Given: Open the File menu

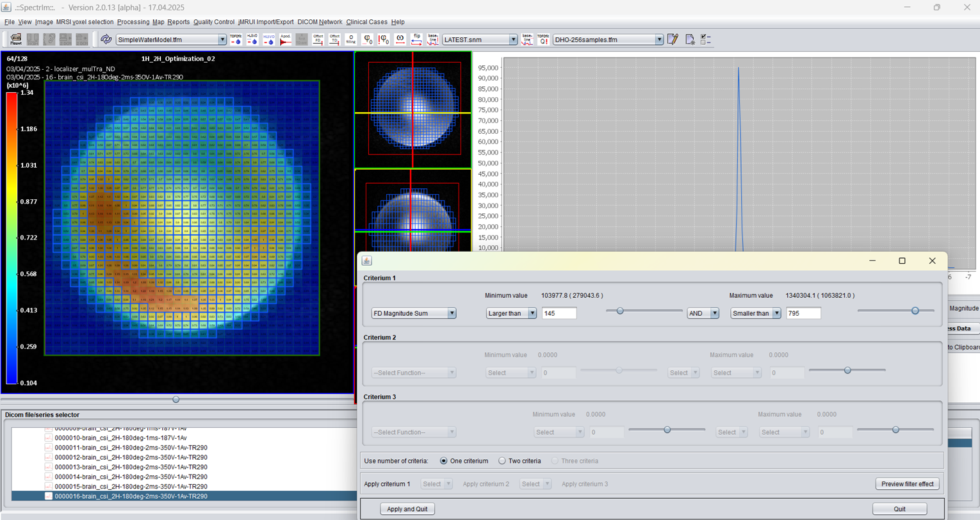Looking at the screenshot, I should click(10, 22).
